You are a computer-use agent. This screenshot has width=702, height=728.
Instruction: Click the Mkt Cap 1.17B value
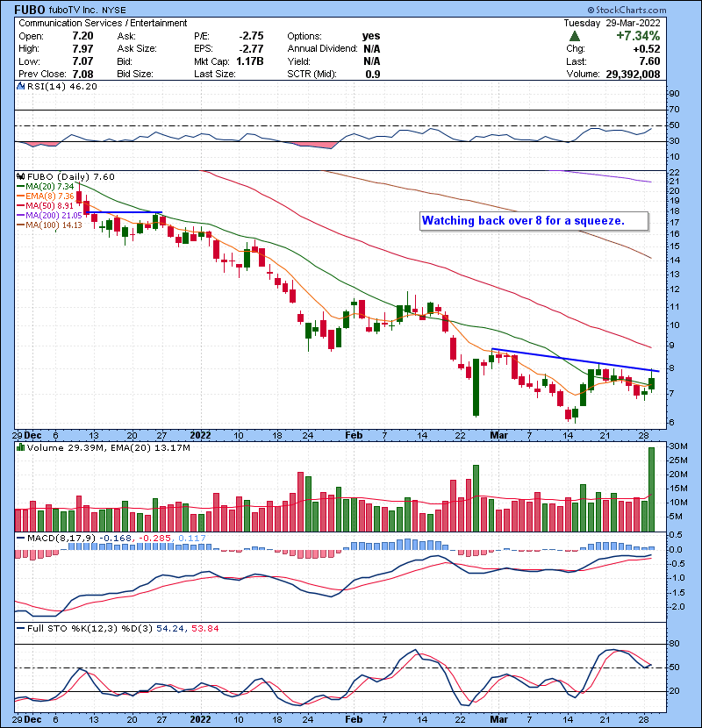[x=250, y=61]
